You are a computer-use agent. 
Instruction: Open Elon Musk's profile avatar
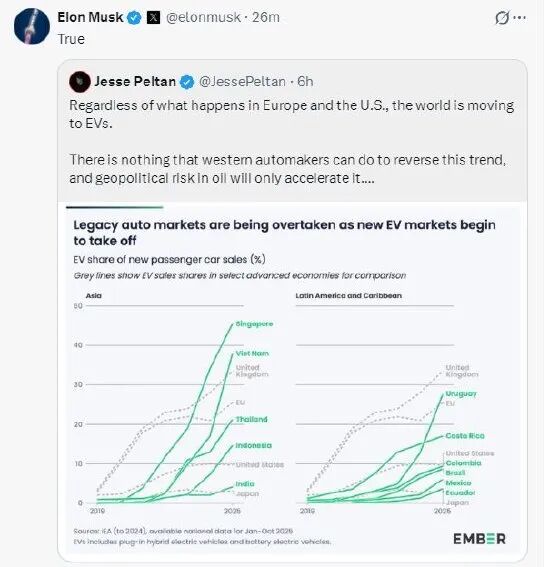[32, 26]
